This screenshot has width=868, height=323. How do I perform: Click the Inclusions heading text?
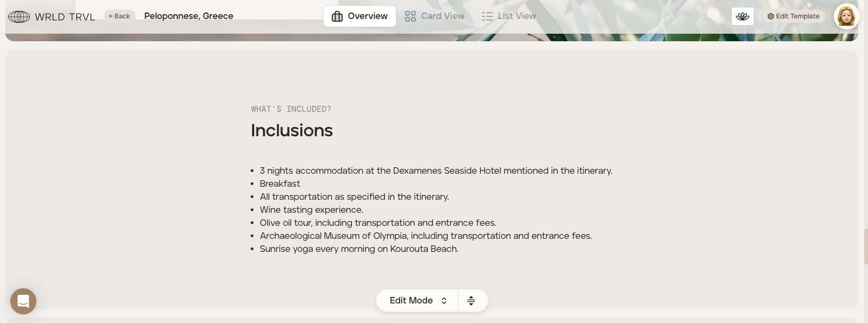coord(292,130)
